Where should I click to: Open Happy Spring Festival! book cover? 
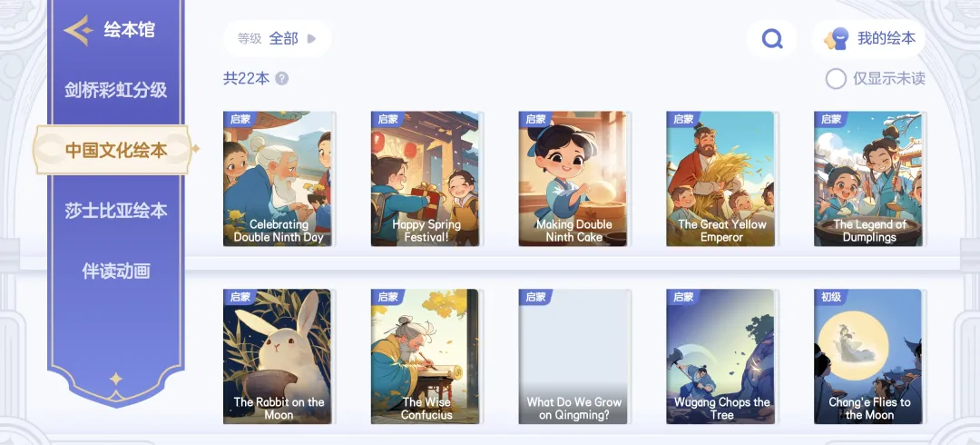click(425, 179)
